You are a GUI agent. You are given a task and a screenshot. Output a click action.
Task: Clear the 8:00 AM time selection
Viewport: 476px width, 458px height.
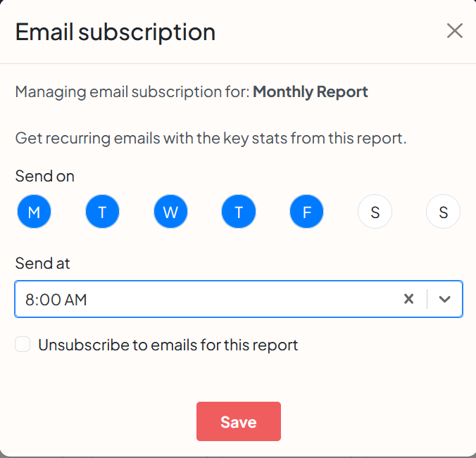(408, 299)
